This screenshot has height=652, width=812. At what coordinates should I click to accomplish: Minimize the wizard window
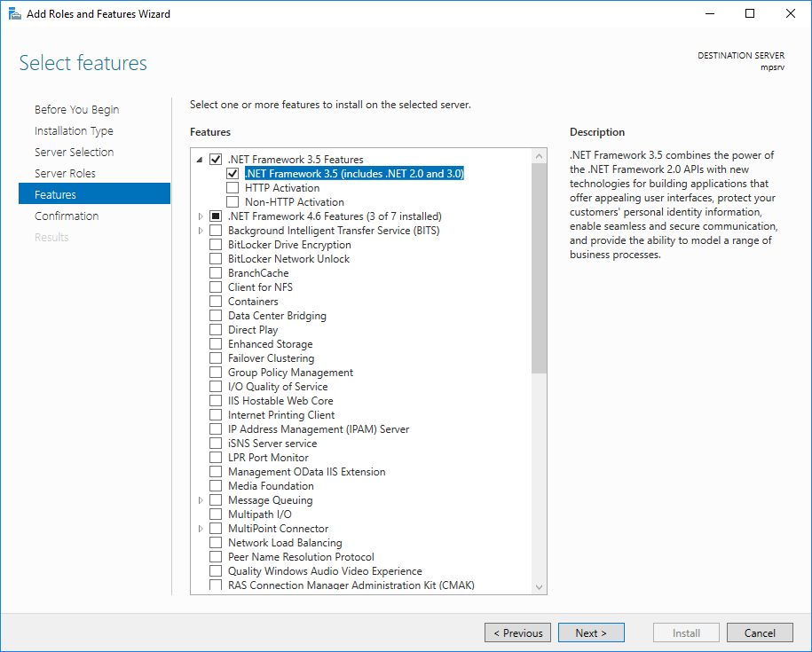[x=710, y=14]
